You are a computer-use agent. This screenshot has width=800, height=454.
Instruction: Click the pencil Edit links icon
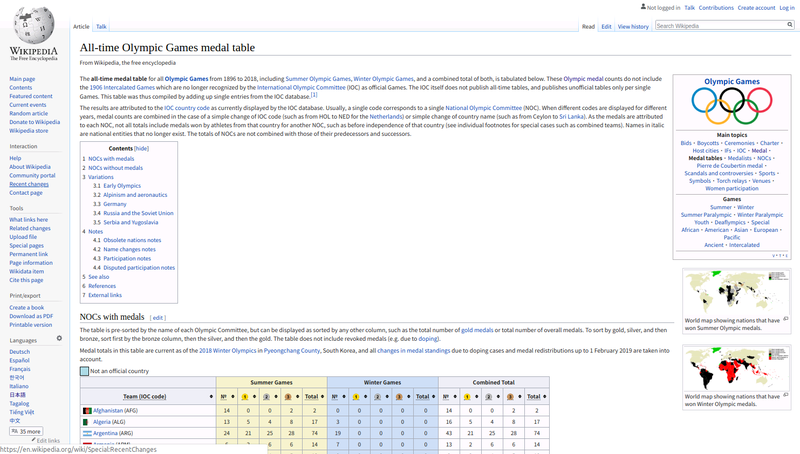[34, 440]
